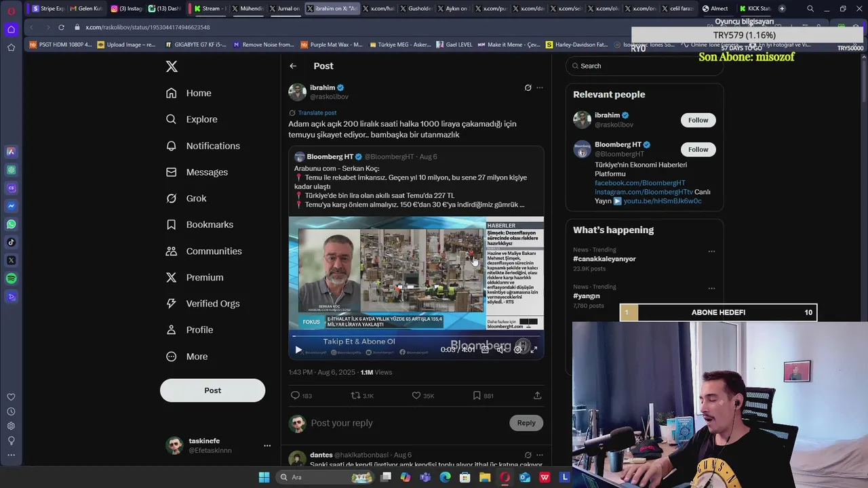Open WhatsApp in Opera sidebar
This screenshot has width=868, height=488.
click(x=11, y=224)
